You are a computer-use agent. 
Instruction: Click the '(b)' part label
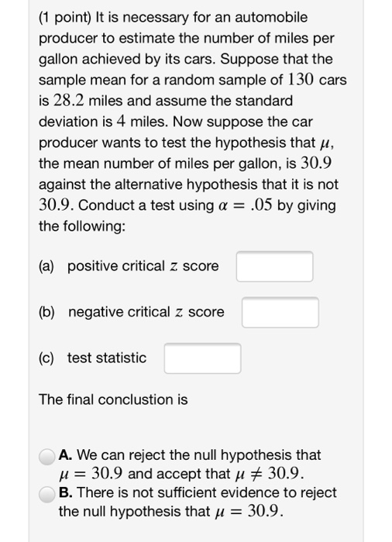click(46, 313)
